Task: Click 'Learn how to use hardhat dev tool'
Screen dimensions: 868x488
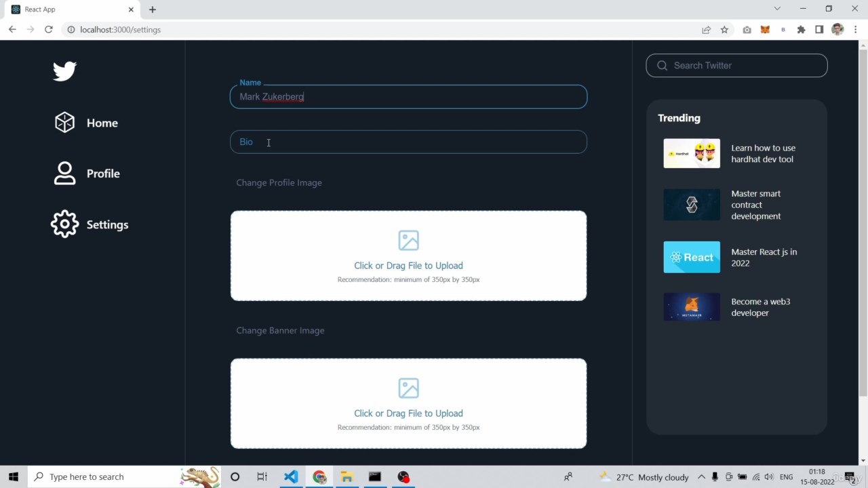Action: 764,154
